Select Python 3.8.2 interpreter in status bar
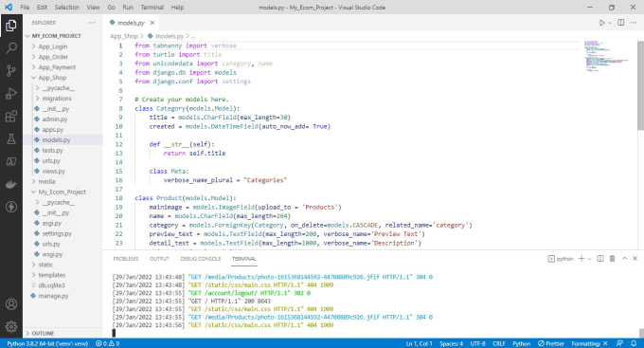This screenshot has width=644, height=348. point(47,343)
